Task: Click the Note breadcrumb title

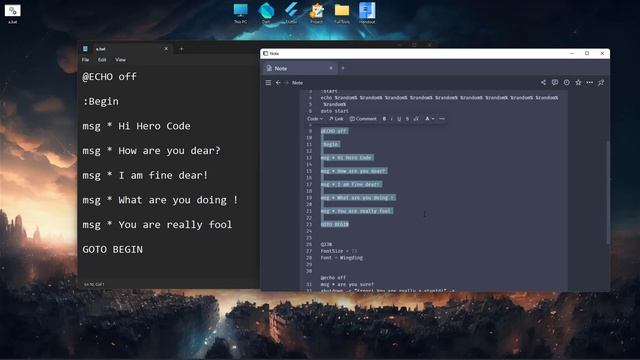Action: click(x=298, y=82)
